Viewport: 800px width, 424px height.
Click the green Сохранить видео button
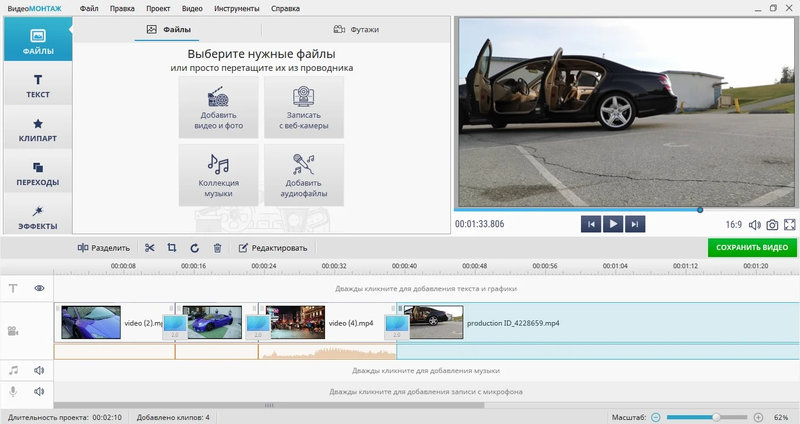752,247
